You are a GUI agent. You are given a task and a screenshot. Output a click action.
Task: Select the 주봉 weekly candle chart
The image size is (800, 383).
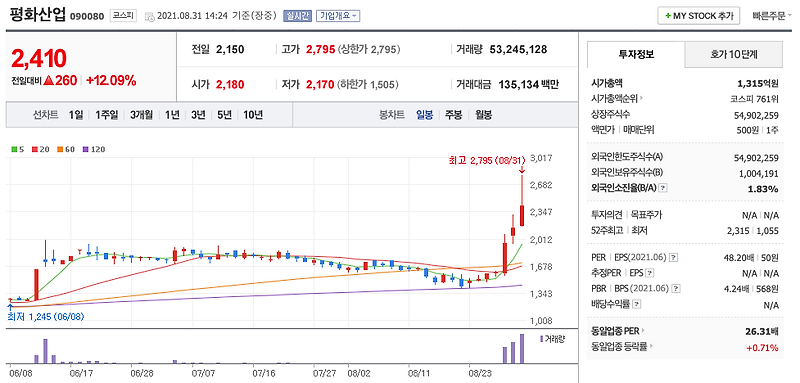click(454, 115)
